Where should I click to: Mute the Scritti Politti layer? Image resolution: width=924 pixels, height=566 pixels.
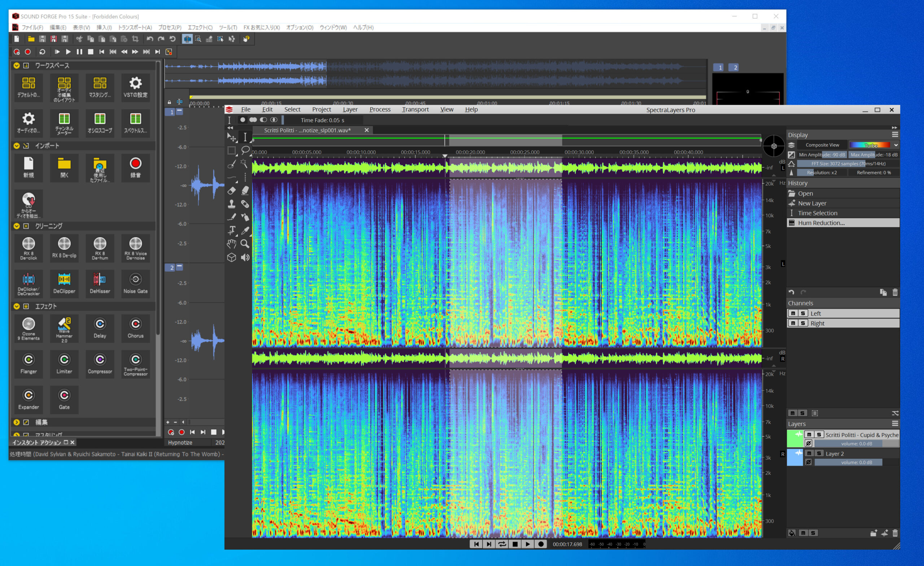coord(809,434)
